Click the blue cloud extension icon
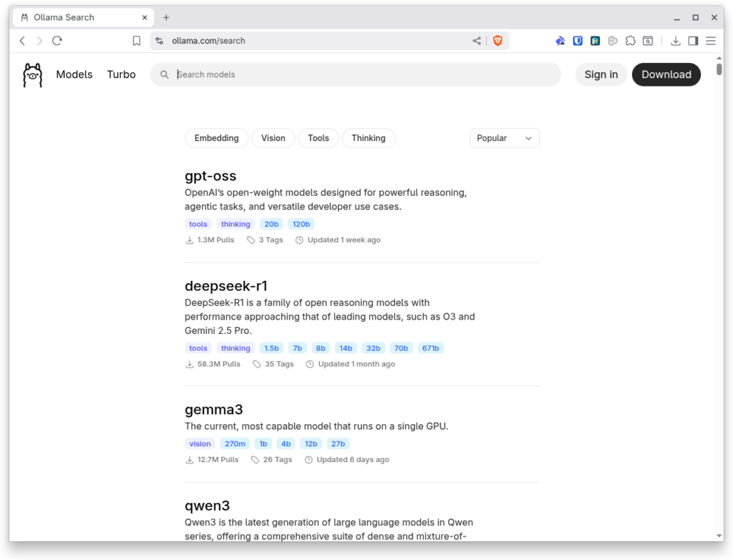The image size is (733, 560). coord(560,41)
